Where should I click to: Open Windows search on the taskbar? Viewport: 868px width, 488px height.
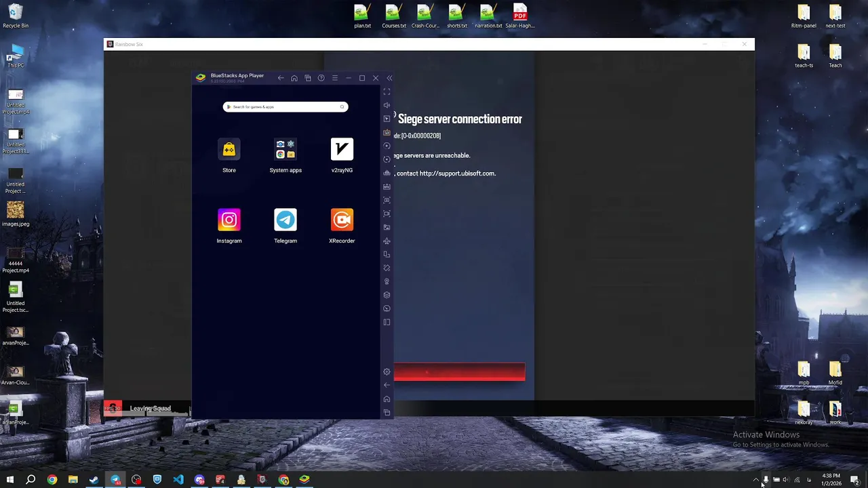click(31, 480)
